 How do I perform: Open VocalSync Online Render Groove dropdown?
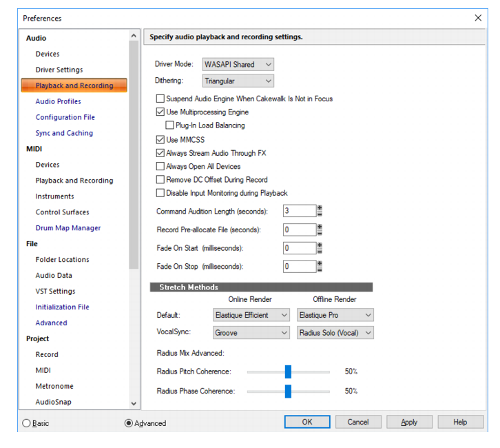click(251, 332)
